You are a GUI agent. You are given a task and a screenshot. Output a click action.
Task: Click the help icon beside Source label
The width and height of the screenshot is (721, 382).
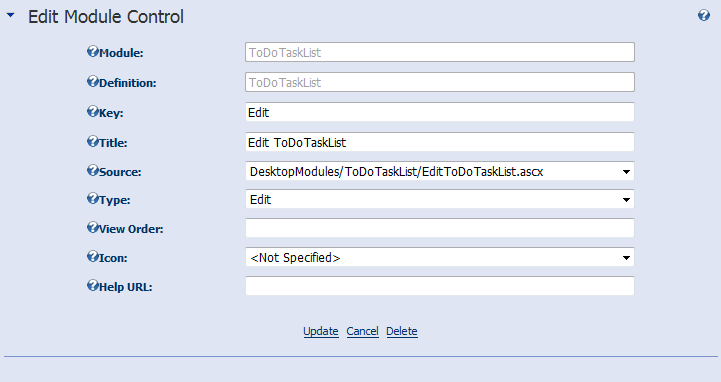point(93,171)
